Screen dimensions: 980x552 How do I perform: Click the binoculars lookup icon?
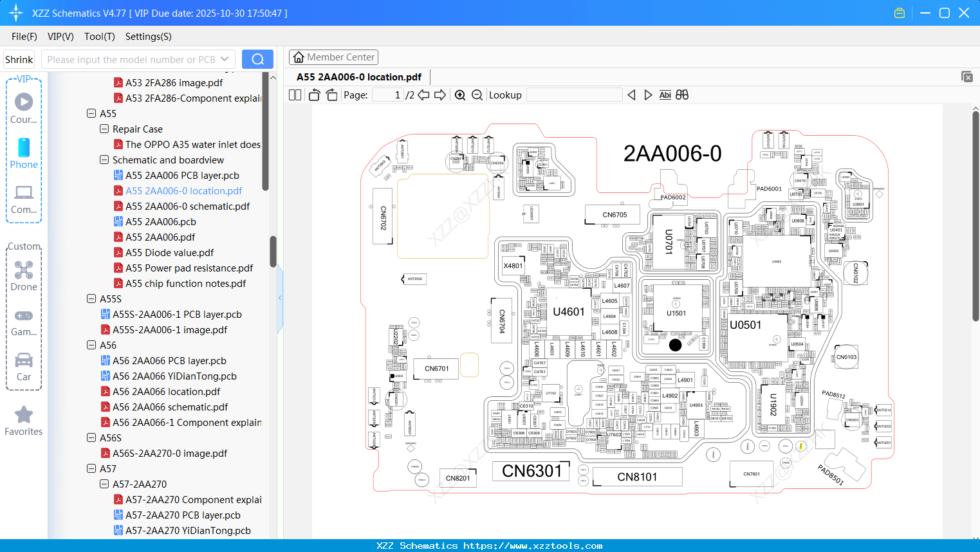pos(681,95)
